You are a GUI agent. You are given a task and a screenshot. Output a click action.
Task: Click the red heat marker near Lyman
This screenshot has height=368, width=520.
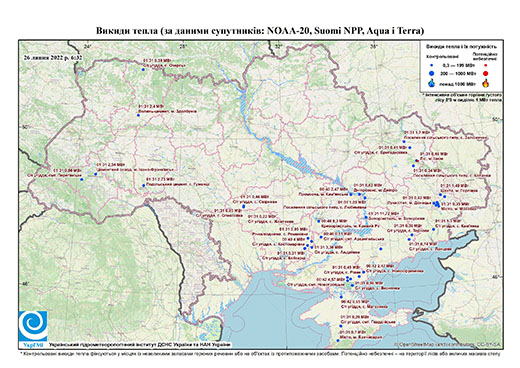[x=417, y=161]
